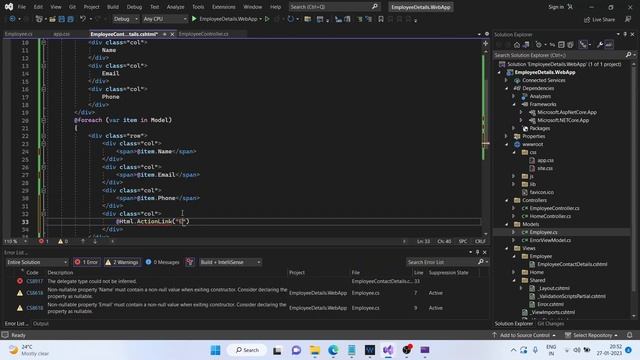Close the EmployeeContactDetails.cshtml tab

tap(172, 34)
